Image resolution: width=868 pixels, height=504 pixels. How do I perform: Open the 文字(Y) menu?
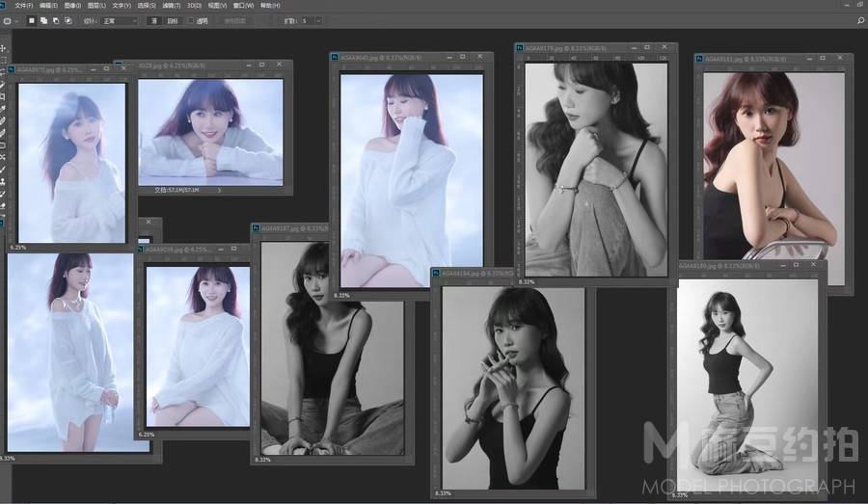click(122, 5)
